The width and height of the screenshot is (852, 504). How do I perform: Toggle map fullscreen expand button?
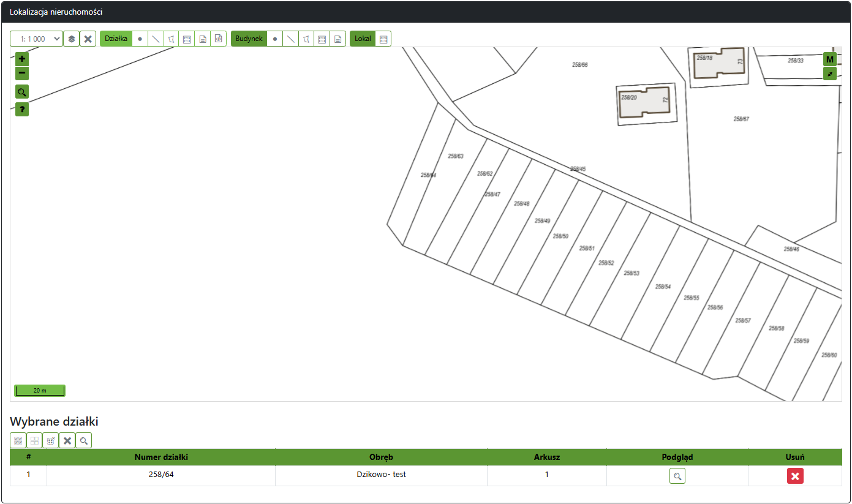tap(830, 73)
